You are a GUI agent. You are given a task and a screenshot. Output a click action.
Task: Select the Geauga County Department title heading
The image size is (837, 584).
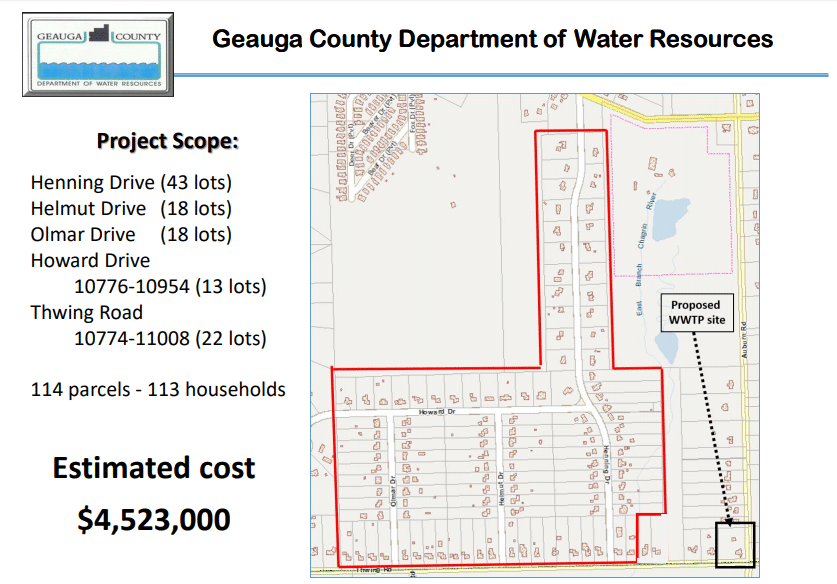(x=492, y=39)
